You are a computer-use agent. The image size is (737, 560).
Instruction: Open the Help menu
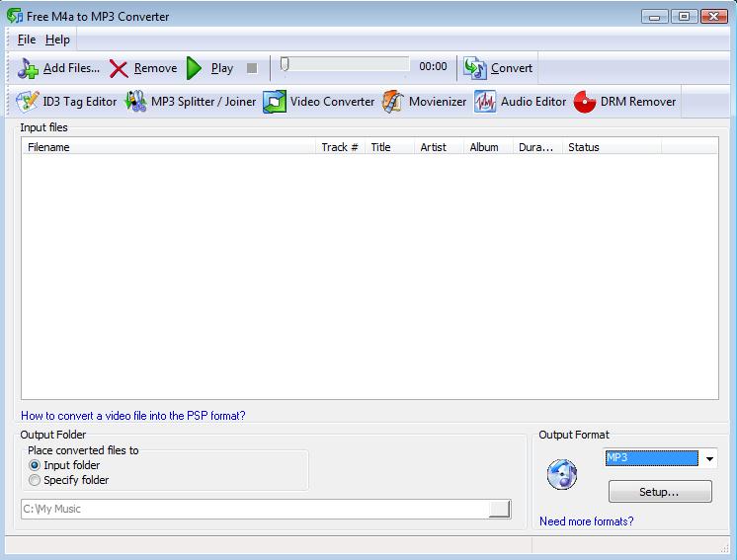[x=57, y=40]
